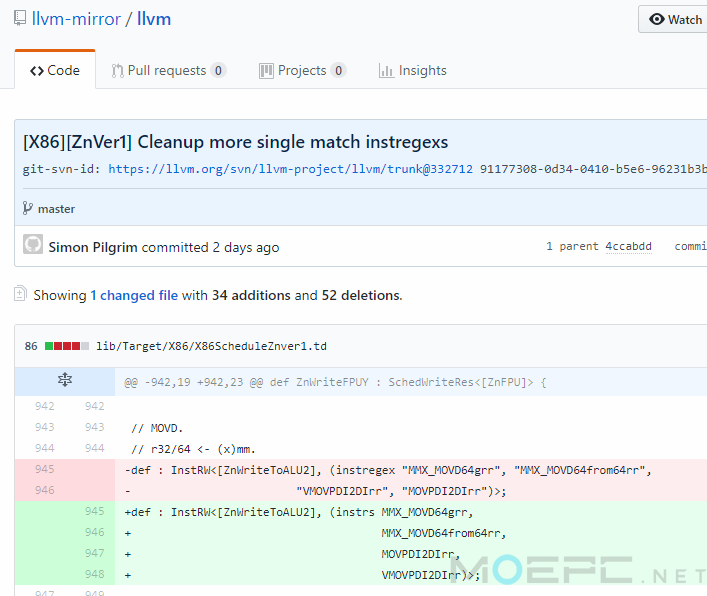Click the '2 days ago' timestamp
707x596 pixels.
[x=246, y=248]
